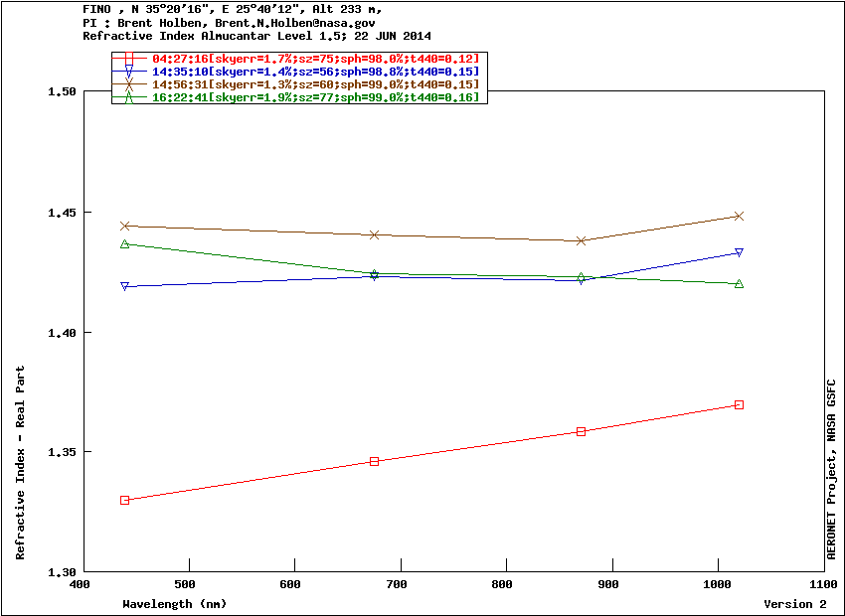
Task: Select the blue triangle marker at 1020 nm
Action: coord(739,252)
